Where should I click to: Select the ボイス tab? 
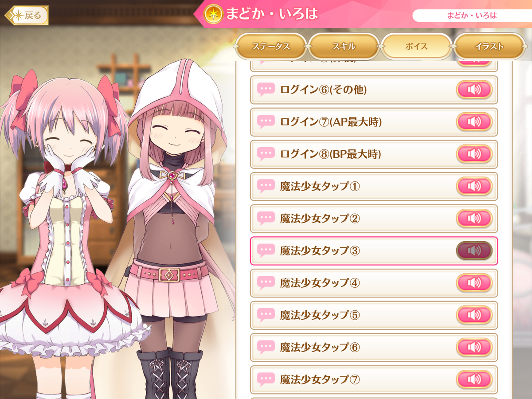pos(416,47)
